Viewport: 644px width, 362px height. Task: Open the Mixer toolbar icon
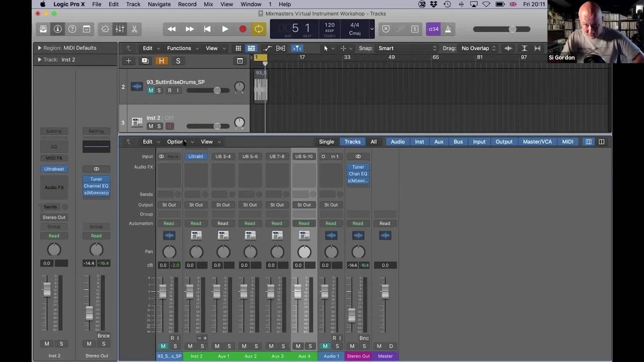120,29
